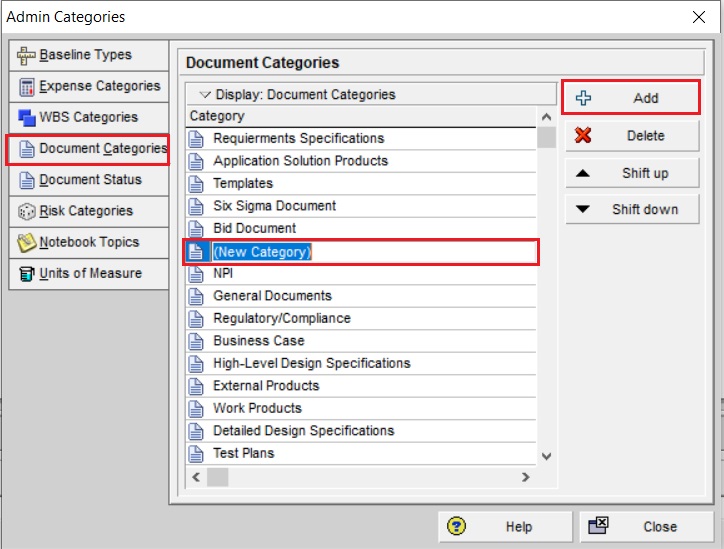Screen dimensions: 724x549
Task: Click the vertical scrollbar down arrow
Action: click(546, 456)
